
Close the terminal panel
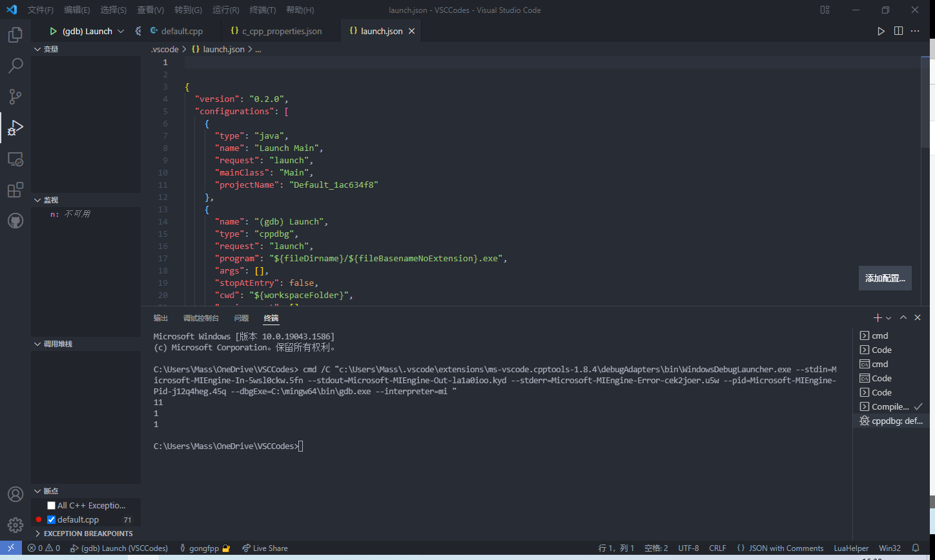click(x=918, y=317)
